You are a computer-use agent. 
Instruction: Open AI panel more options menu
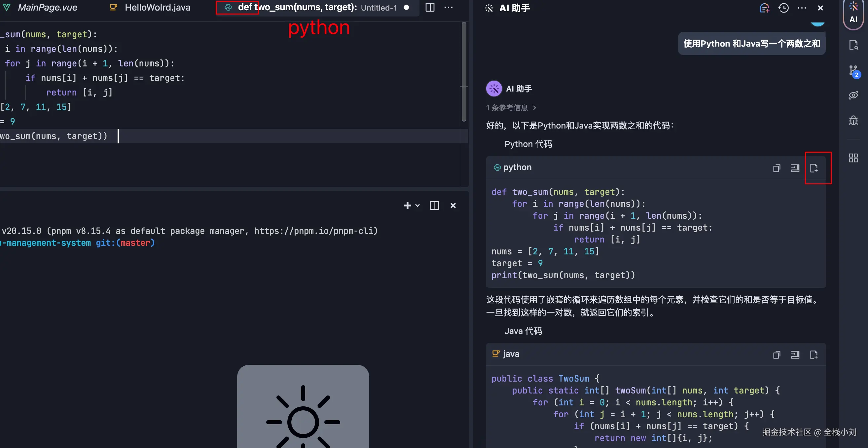(802, 8)
